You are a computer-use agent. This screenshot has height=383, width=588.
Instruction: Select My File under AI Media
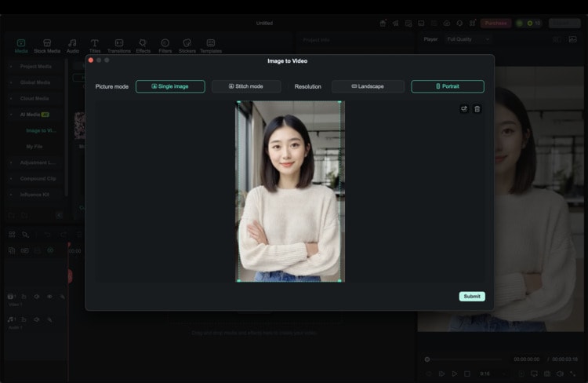click(34, 147)
